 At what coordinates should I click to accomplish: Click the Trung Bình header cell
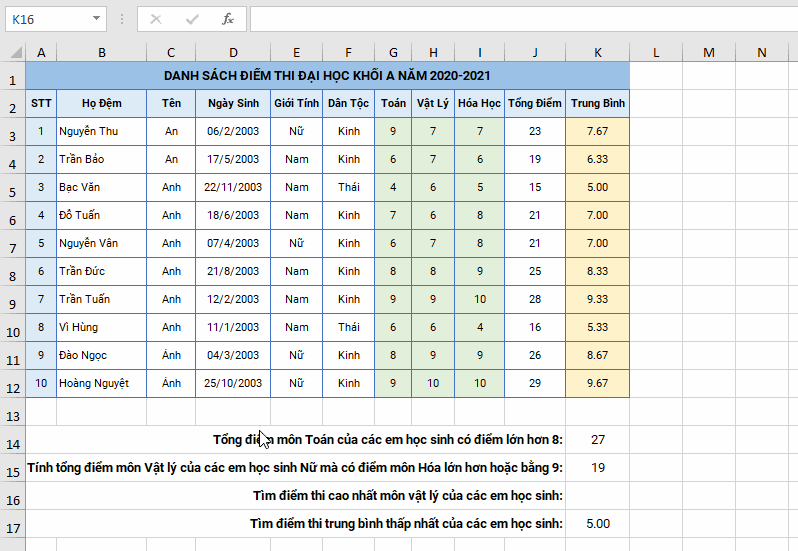[x=597, y=103]
